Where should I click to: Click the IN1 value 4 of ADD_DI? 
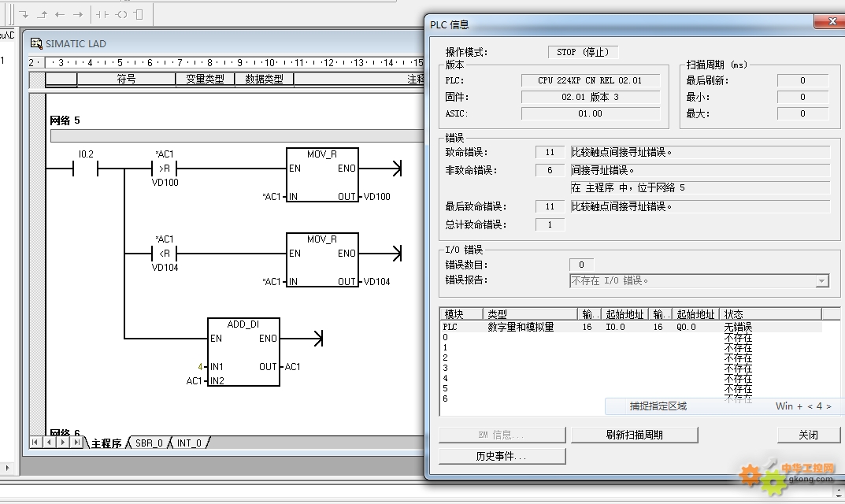point(200,366)
